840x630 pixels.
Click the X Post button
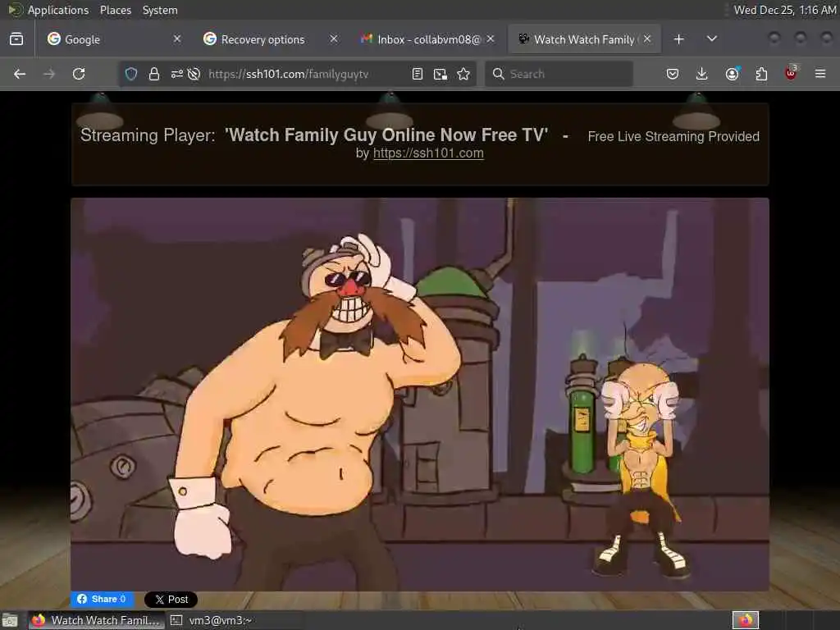click(x=171, y=600)
